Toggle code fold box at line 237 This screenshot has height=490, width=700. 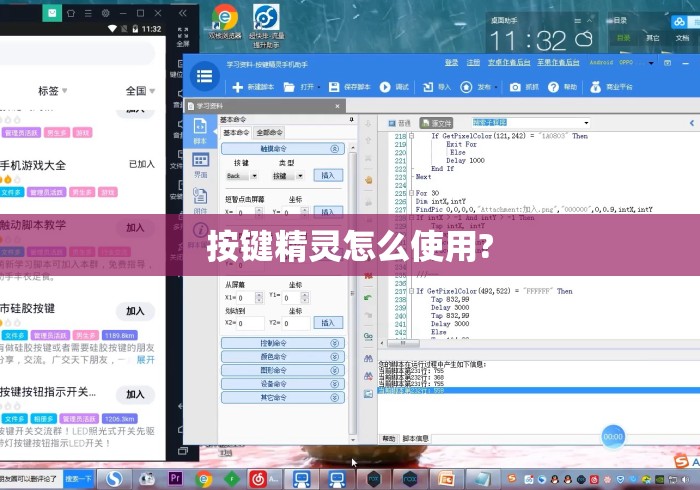tap(412, 291)
